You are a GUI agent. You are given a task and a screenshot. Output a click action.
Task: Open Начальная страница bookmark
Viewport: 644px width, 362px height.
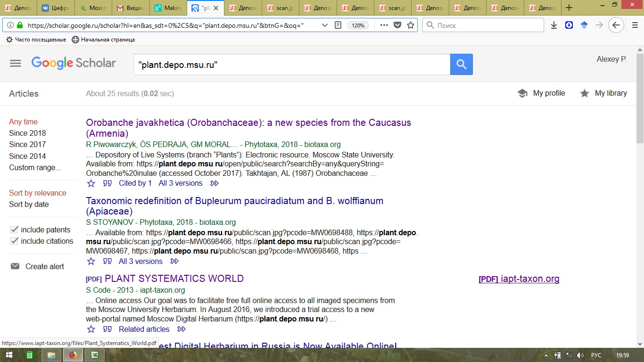point(103,40)
